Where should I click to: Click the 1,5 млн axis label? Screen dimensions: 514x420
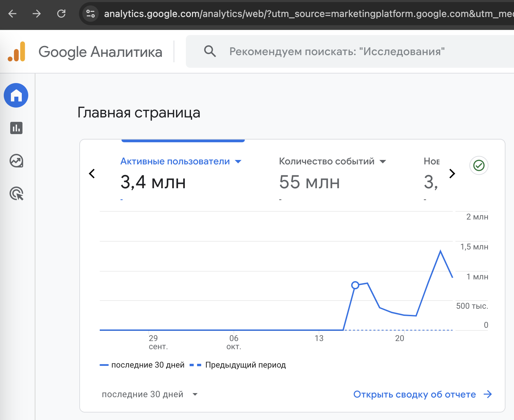point(474,247)
